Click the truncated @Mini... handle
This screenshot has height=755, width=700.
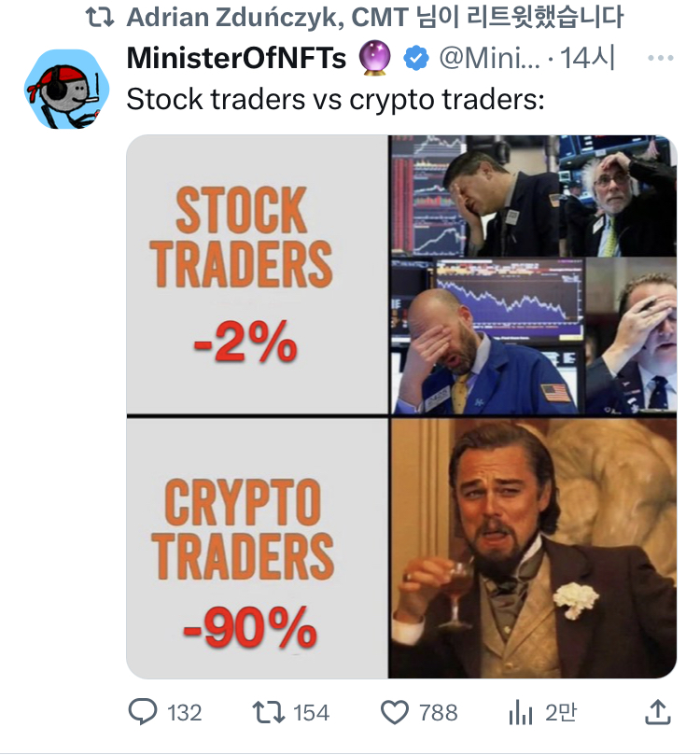[x=488, y=58]
